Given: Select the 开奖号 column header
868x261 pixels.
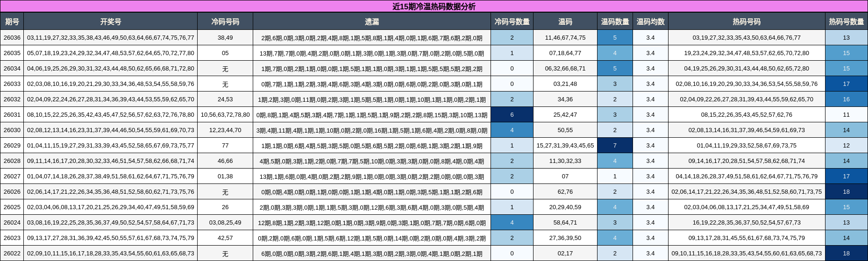Looking at the screenshot, I should coord(111,21).
